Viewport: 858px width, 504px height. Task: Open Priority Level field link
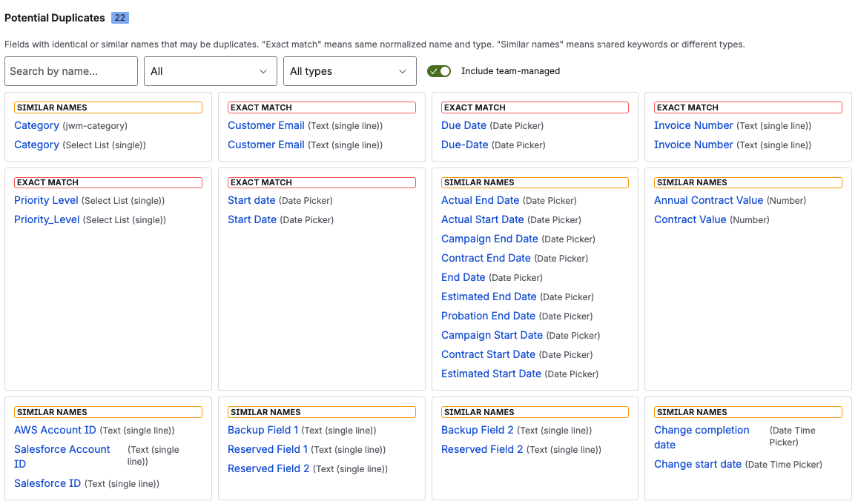coord(46,201)
